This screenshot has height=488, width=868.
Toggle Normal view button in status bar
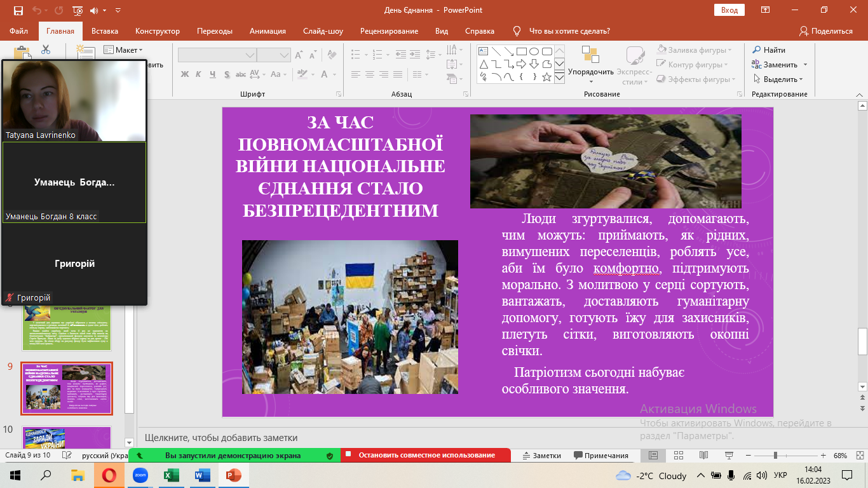(x=653, y=456)
